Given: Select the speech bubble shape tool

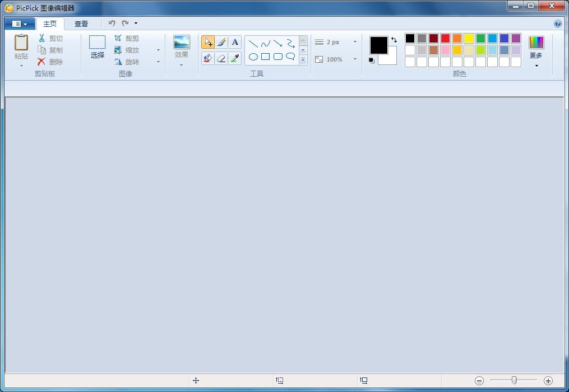Looking at the screenshot, I should click(290, 57).
